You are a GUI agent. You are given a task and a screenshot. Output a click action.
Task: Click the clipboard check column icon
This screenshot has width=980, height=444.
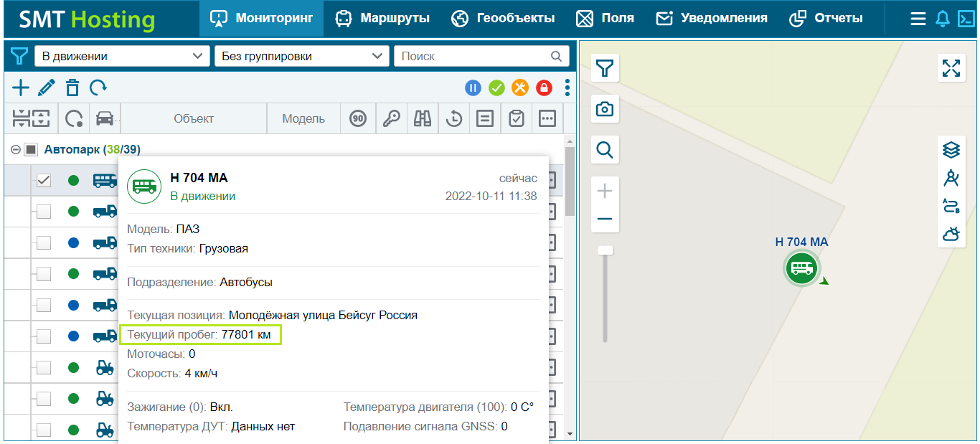point(517,118)
